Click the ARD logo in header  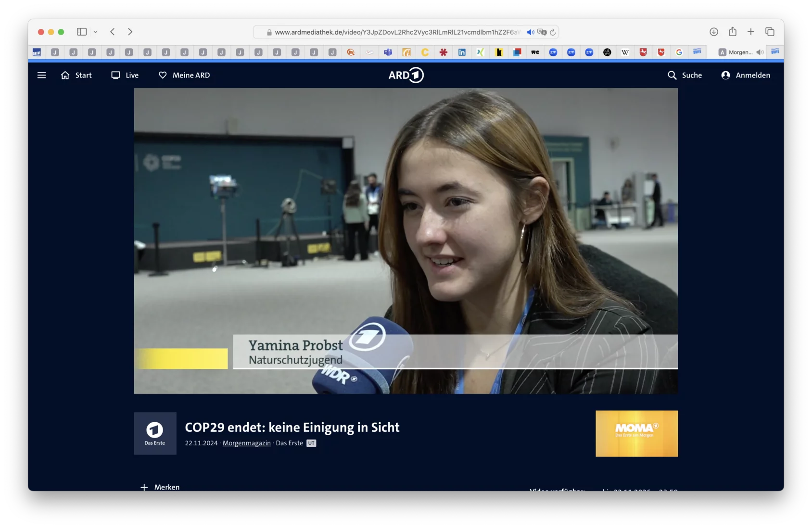tap(406, 75)
